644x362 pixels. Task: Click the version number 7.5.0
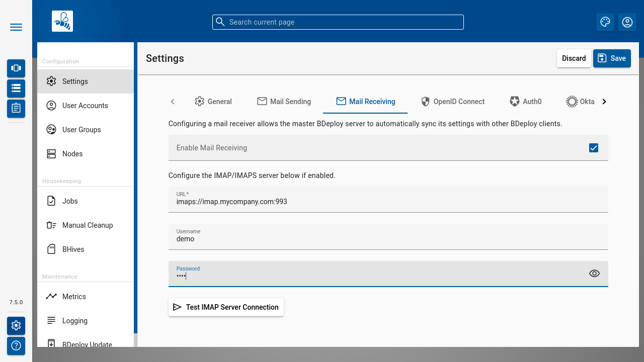(16, 302)
